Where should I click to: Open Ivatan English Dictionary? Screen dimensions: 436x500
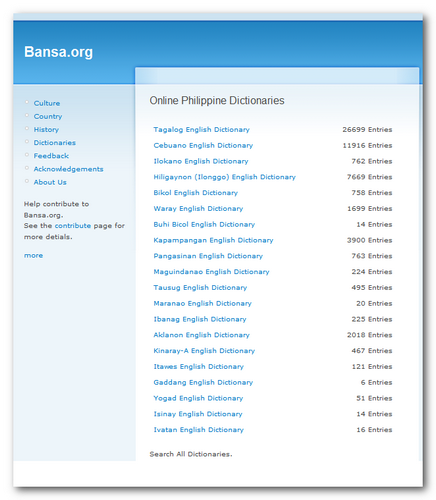tap(198, 430)
